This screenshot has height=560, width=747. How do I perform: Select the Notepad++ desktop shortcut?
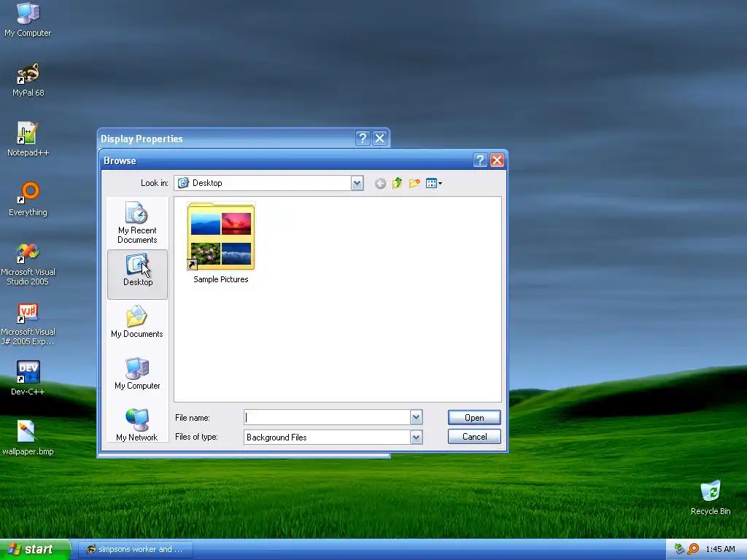click(28, 139)
